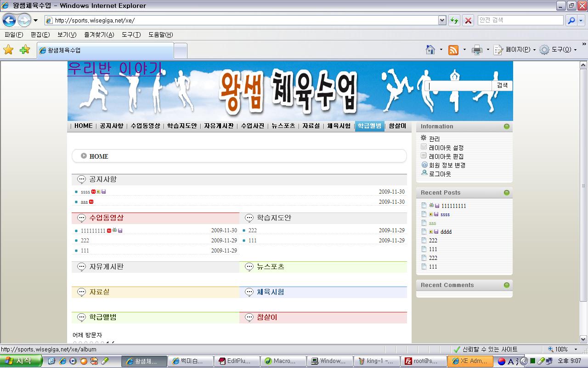The image size is (588, 368).
Task: Click the 참살이 section speech bubble icon
Action: (249, 317)
